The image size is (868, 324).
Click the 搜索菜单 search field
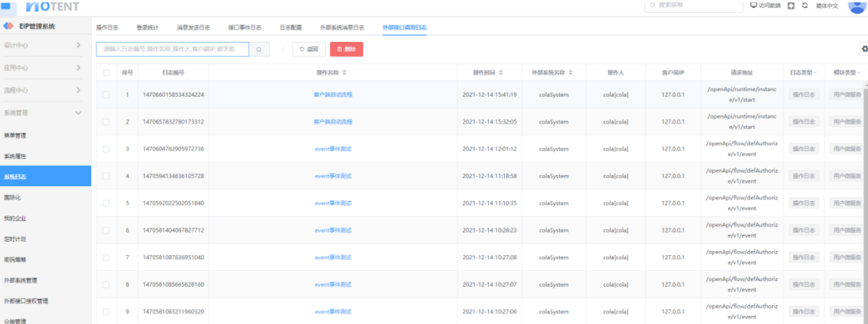[x=690, y=6]
